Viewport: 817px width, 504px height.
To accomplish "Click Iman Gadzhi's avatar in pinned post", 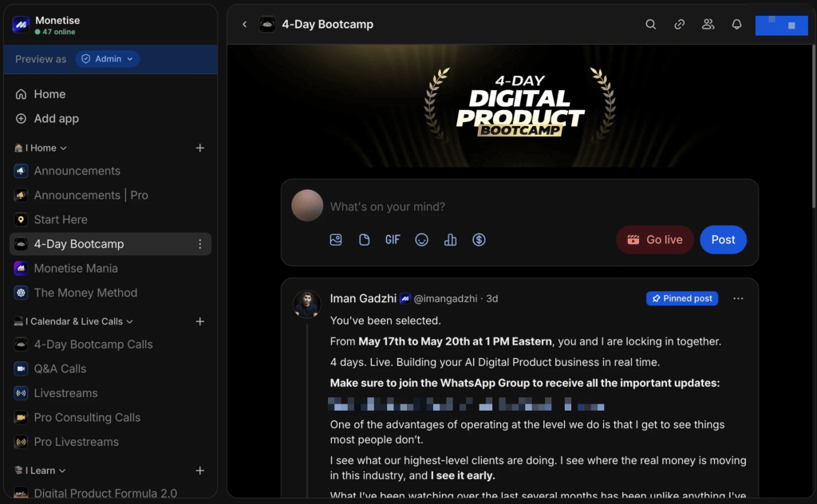I will tap(307, 304).
